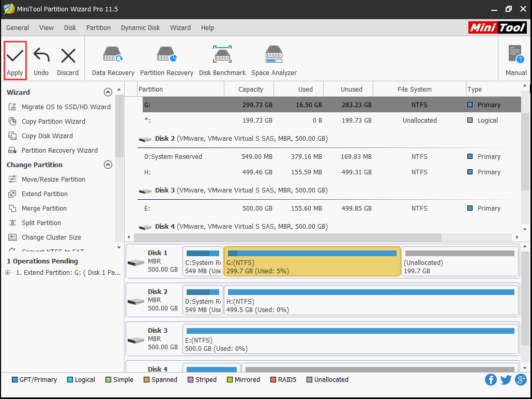Sort by Type column header
Image resolution: width=532 pixels, height=399 pixels.
point(493,90)
